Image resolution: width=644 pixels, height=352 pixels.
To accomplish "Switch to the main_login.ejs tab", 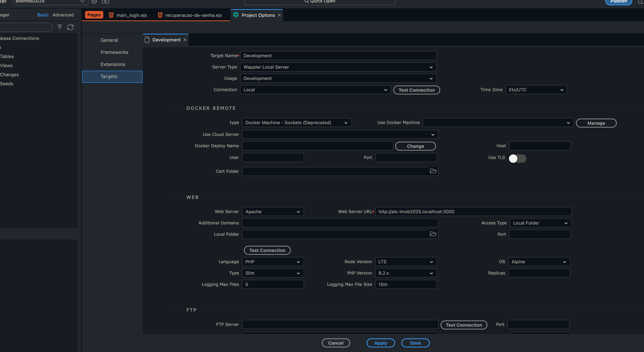I will pos(131,15).
